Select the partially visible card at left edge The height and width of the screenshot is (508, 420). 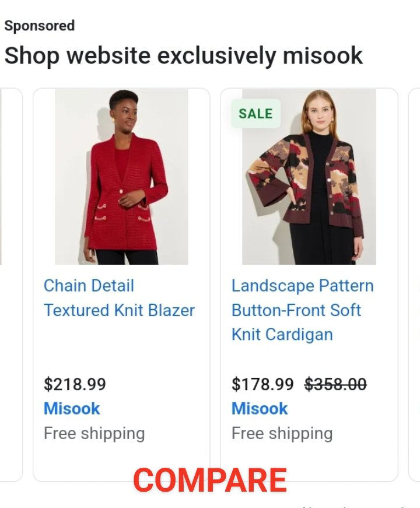pyautogui.click(x=10, y=285)
